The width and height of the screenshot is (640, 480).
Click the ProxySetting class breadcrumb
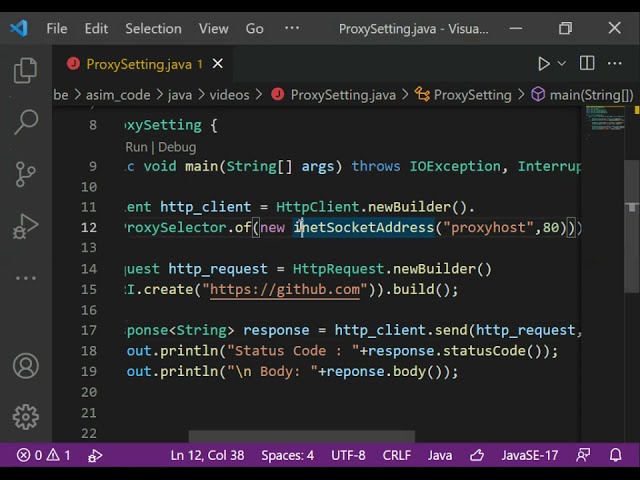(463, 95)
